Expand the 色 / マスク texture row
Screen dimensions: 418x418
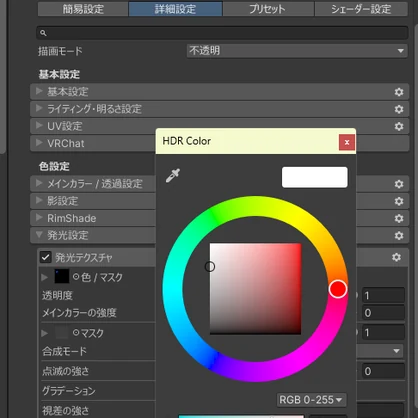(x=44, y=277)
